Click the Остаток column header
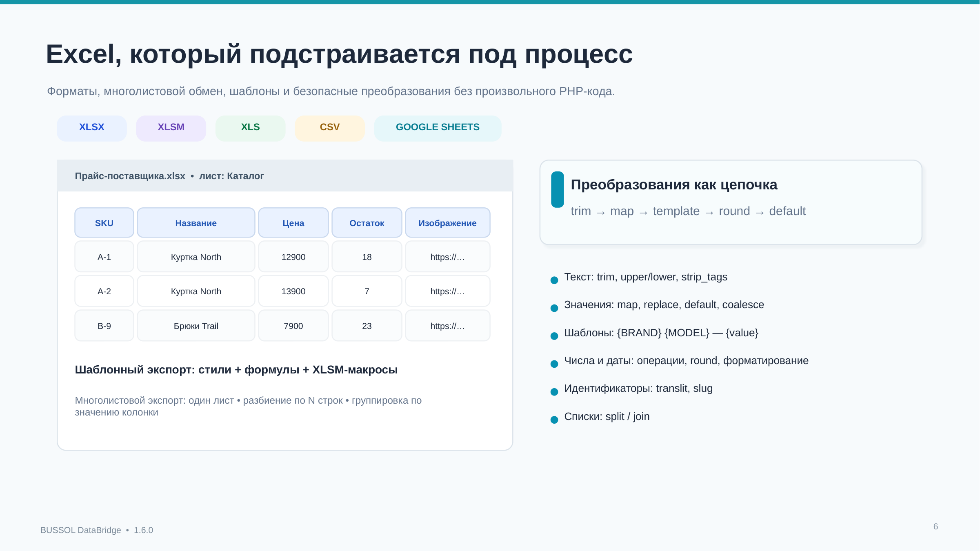Screen dimensions: 980x551 pyautogui.click(x=367, y=223)
